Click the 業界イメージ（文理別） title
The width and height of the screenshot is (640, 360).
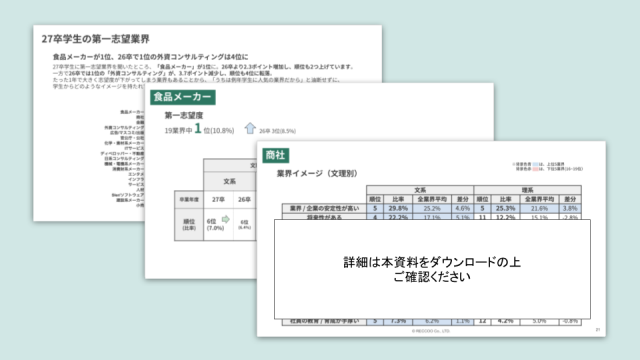point(317,173)
